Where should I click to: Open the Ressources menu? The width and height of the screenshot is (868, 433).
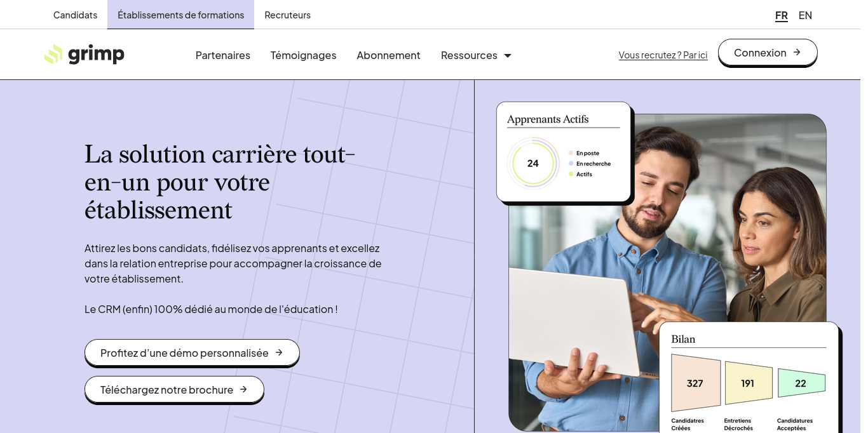click(469, 55)
